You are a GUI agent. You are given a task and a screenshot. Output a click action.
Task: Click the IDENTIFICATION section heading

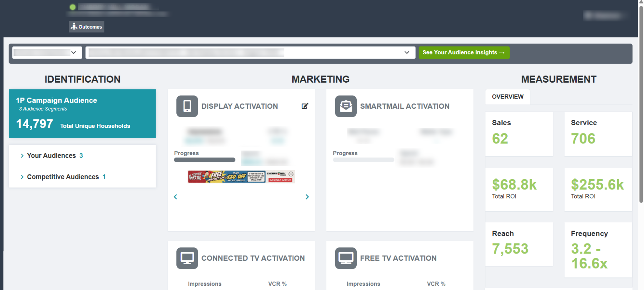click(83, 79)
